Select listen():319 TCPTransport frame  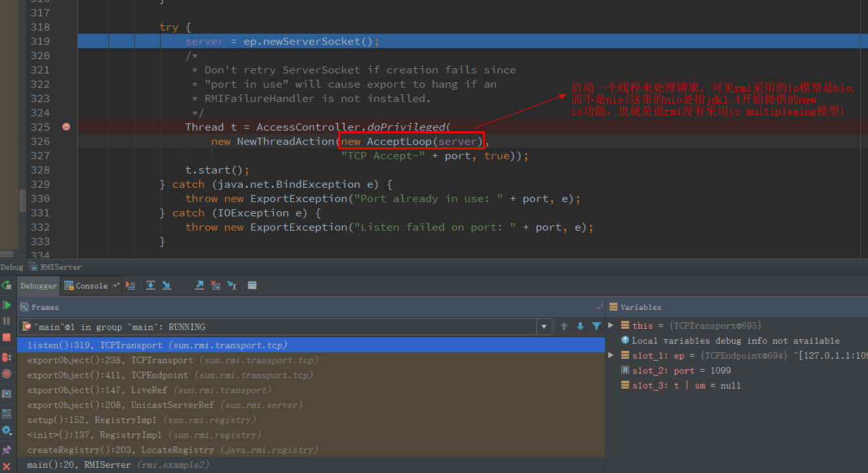tap(311, 345)
